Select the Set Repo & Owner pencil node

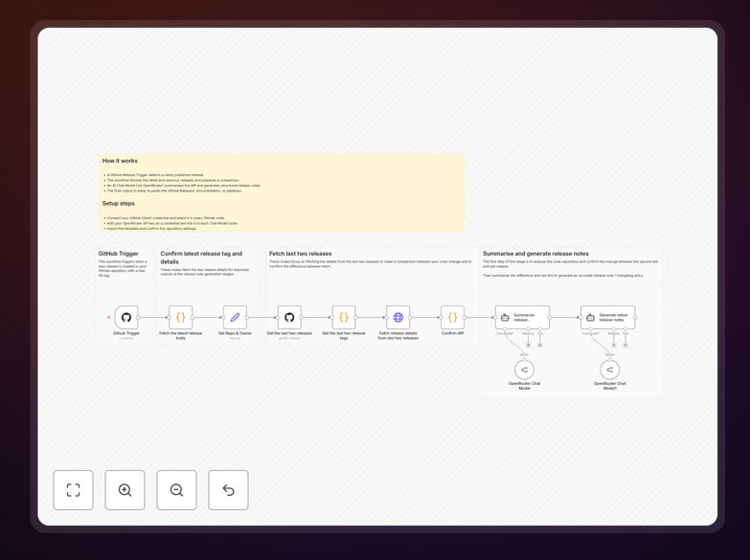pyautogui.click(x=235, y=317)
